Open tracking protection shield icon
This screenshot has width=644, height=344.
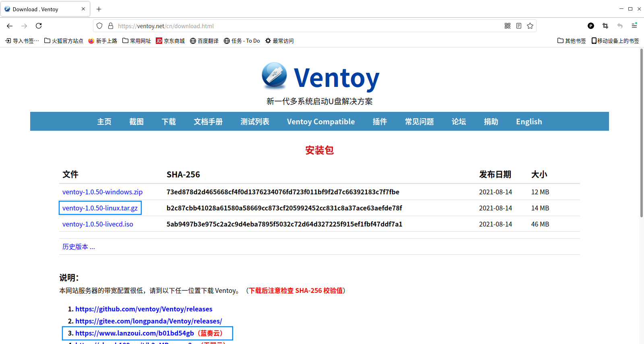[99, 26]
